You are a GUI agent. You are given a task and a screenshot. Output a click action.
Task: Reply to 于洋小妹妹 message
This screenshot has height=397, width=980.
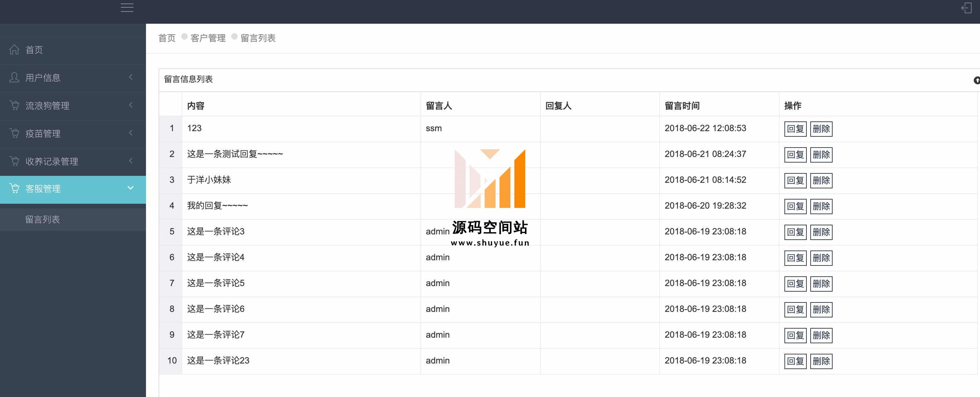pyautogui.click(x=795, y=180)
